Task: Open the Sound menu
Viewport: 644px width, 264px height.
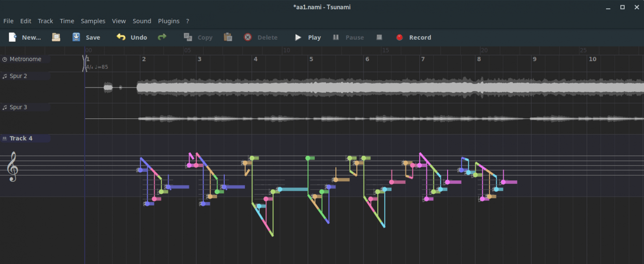Action: tap(142, 21)
